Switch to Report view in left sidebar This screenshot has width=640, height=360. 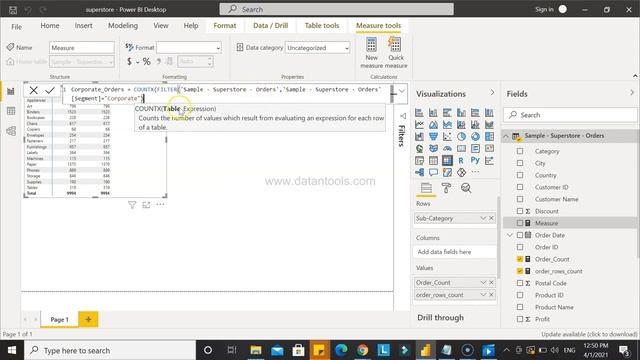pyautogui.click(x=11, y=91)
